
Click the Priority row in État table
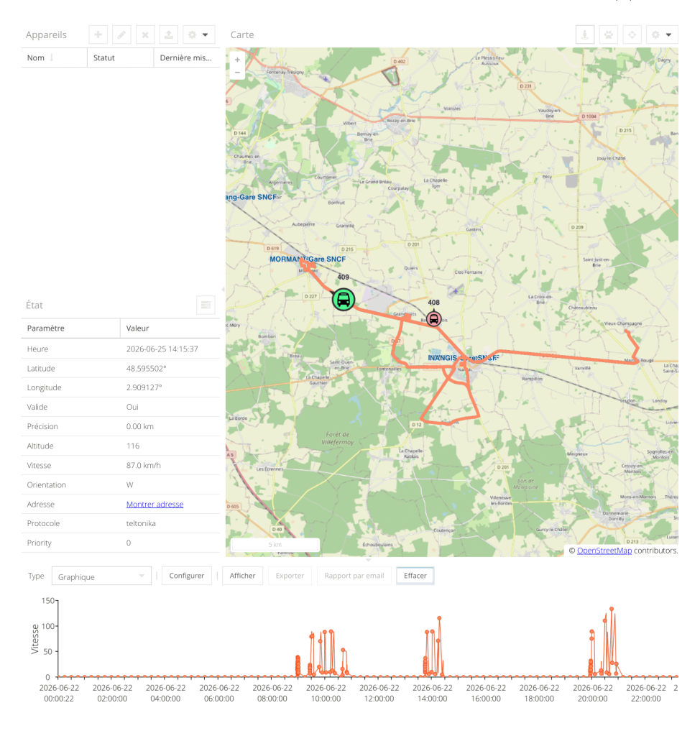[120, 543]
